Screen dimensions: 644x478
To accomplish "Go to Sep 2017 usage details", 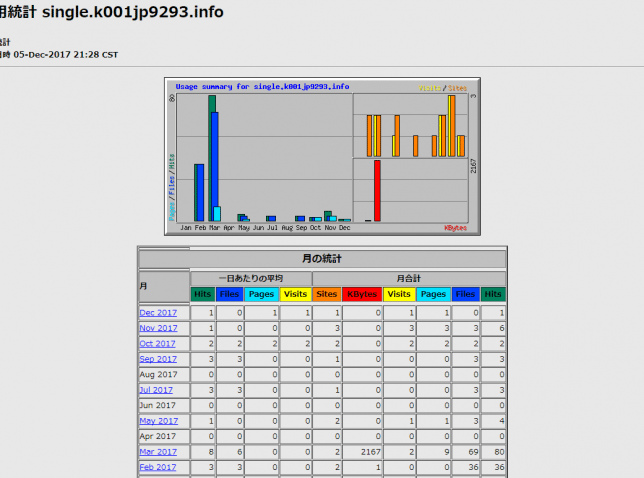I will pos(158,359).
